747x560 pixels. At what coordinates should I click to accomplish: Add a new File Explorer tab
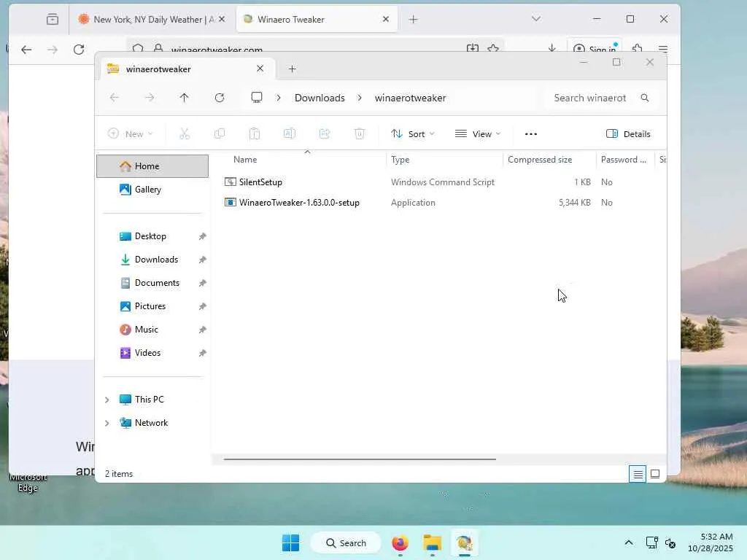pos(292,69)
